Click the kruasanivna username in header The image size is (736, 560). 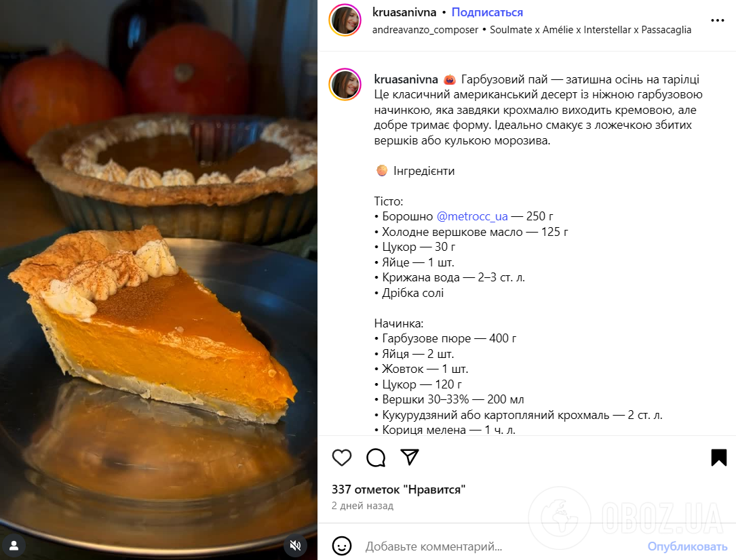pos(404,12)
